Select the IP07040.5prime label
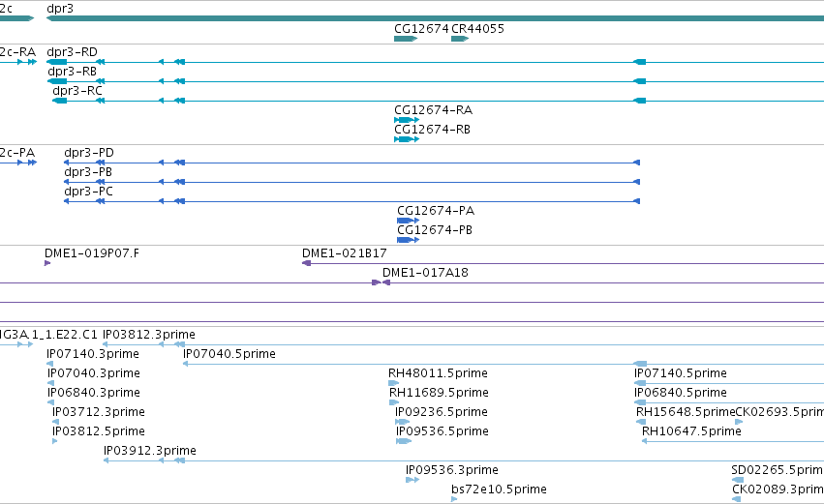824x504 pixels. point(229,354)
